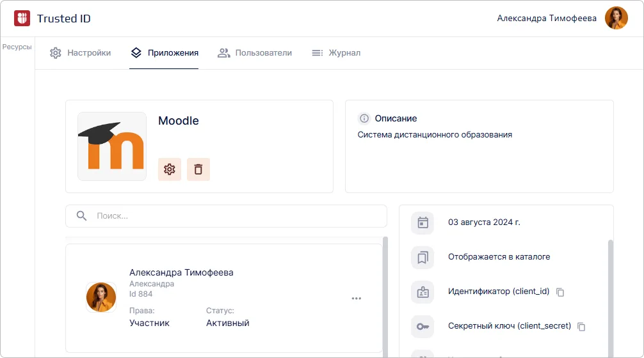
Task: Open three-dot menu for Александра Тимофеева
Action: click(357, 299)
